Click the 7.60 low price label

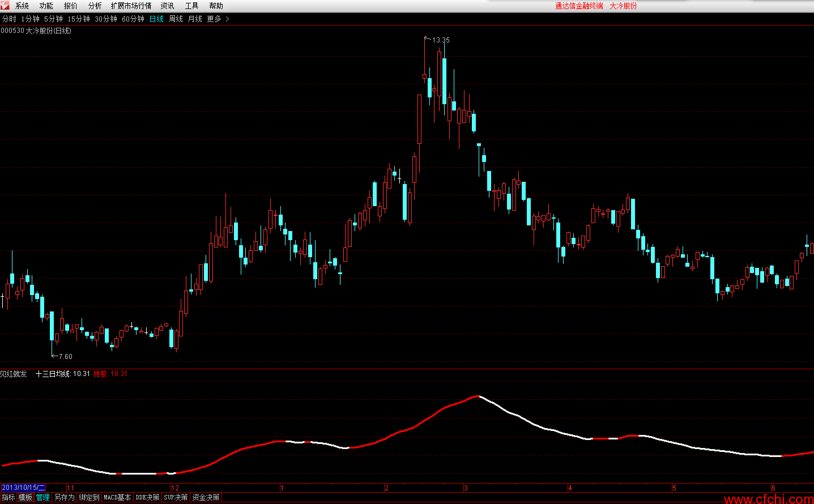point(66,357)
